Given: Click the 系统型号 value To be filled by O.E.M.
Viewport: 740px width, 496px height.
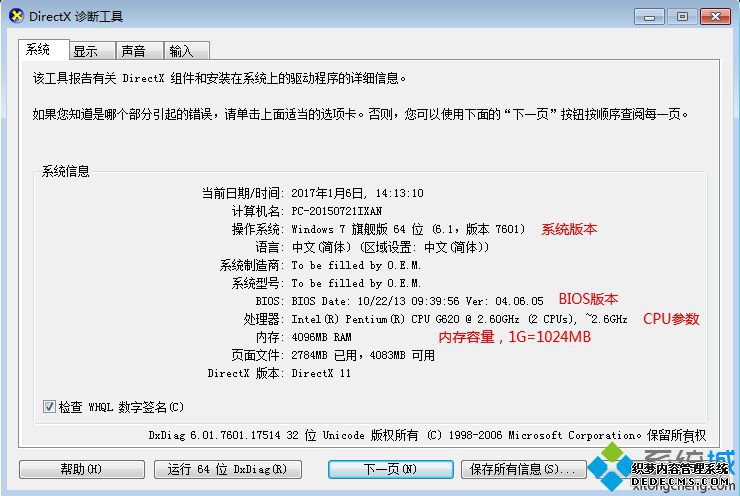Looking at the screenshot, I should (356, 283).
